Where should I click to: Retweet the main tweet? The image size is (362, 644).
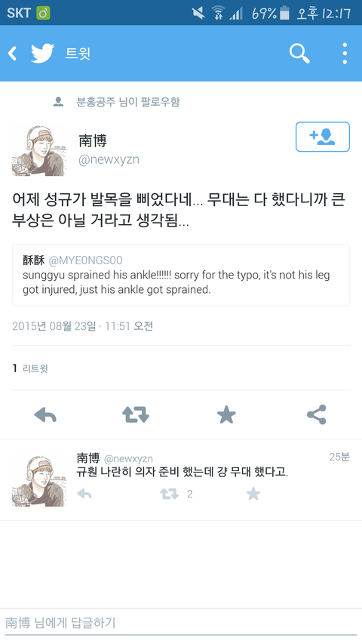(136, 414)
